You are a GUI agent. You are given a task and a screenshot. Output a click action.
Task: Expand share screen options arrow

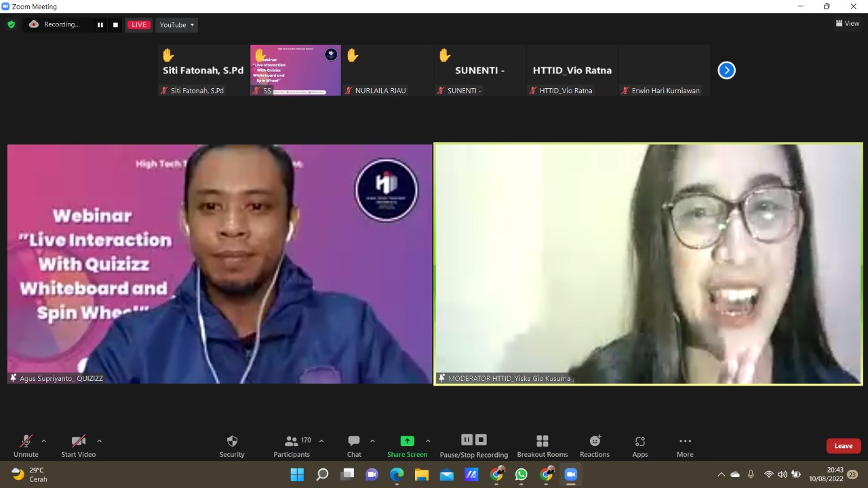(428, 441)
